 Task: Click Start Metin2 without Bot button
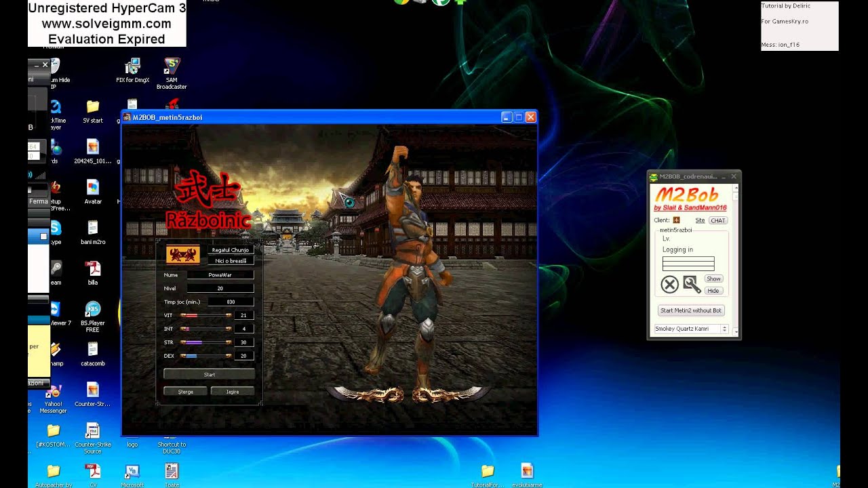[x=691, y=310]
